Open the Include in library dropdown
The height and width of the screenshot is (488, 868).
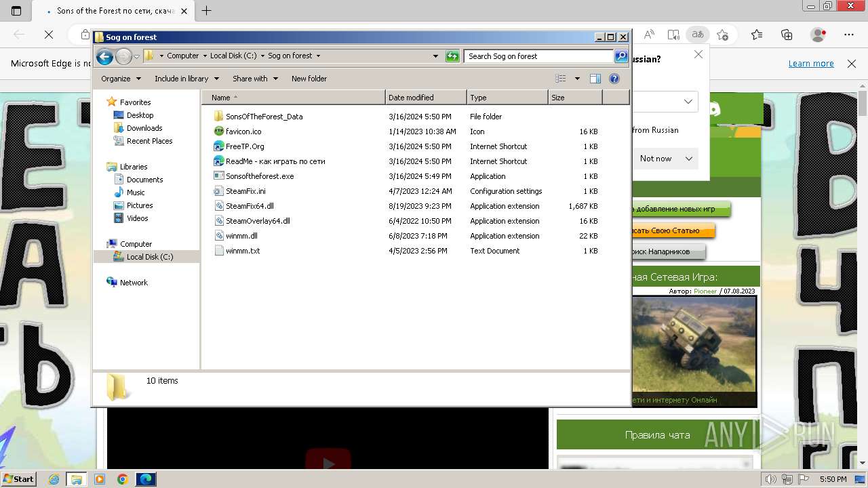(x=186, y=79)
